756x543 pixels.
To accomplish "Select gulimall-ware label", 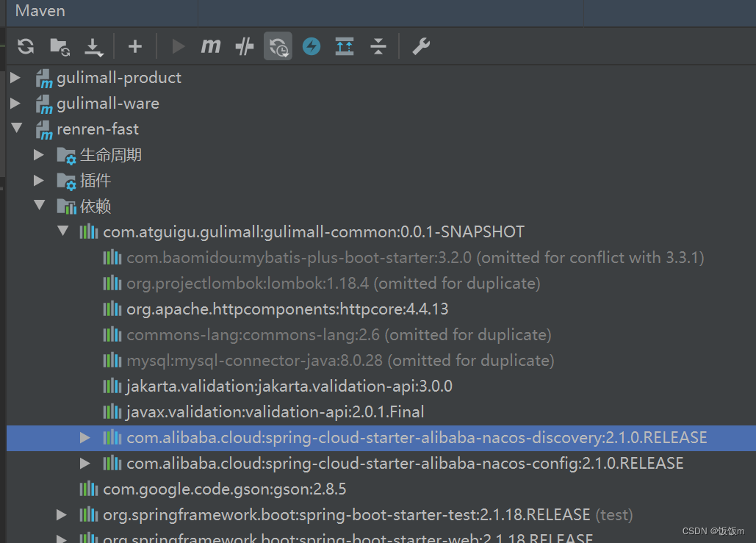I will pos(108,103).
